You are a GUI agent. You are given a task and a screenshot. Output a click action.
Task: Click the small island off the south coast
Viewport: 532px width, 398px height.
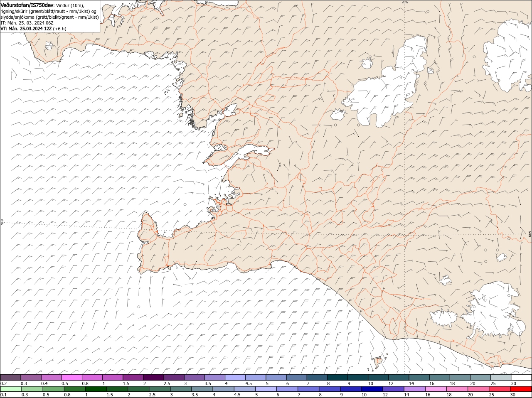point(378,361)
